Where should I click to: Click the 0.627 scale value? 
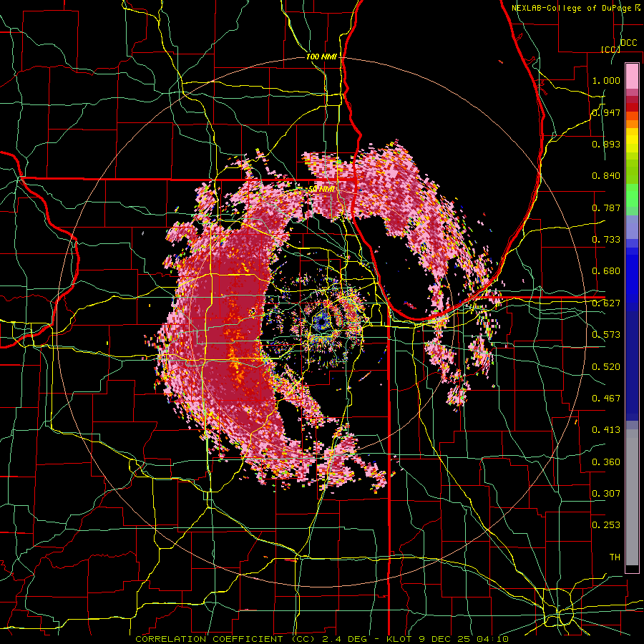606,303
